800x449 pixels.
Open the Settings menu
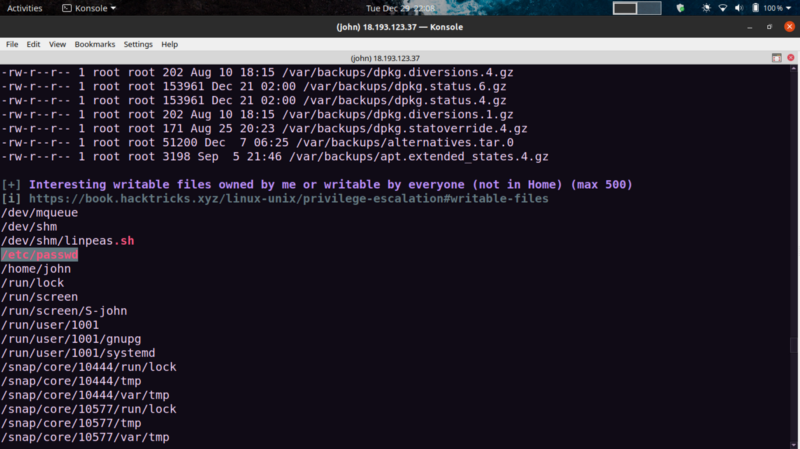click(138, 44)
